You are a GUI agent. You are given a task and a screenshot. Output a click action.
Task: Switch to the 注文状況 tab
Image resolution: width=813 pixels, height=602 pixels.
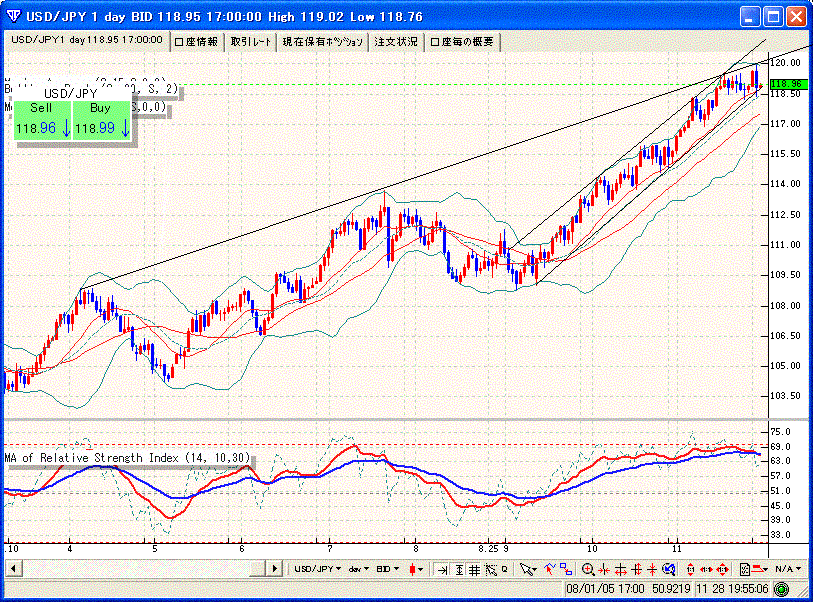[x=396, y=41]
